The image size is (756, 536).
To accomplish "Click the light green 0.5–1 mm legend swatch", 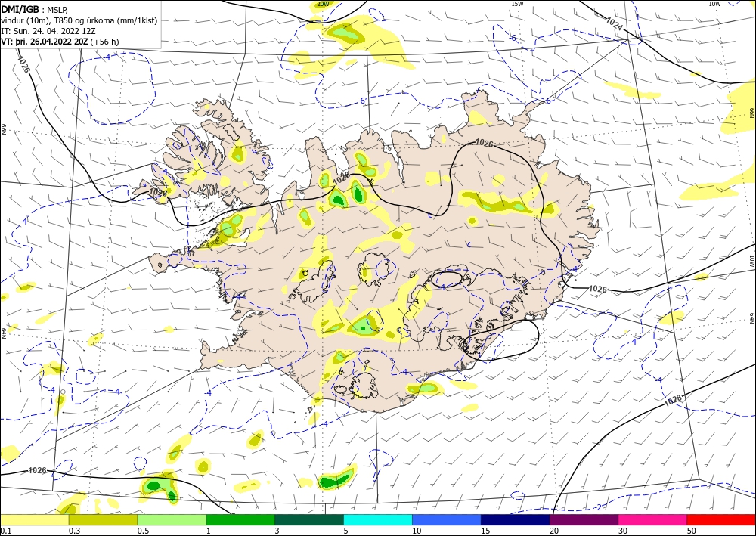I will (172, 519).
